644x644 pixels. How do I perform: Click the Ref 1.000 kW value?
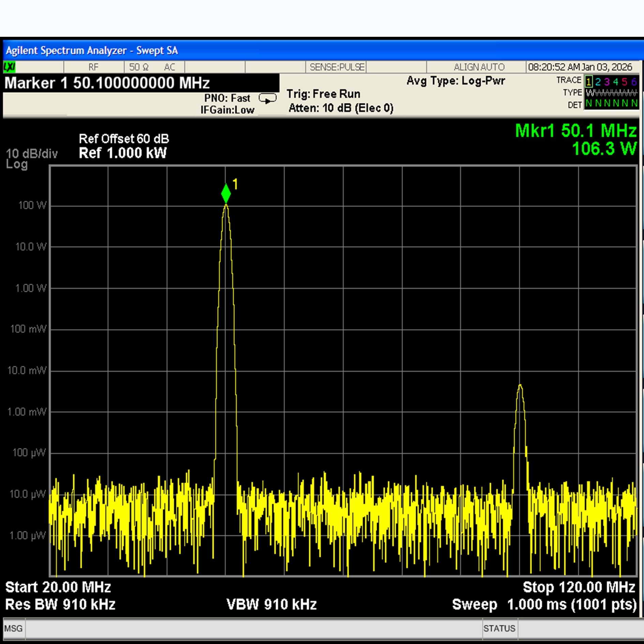coord(123,153)
